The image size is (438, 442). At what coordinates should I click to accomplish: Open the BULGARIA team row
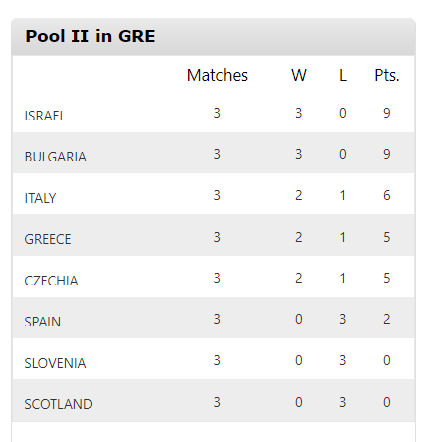click(x=213, y=153)
